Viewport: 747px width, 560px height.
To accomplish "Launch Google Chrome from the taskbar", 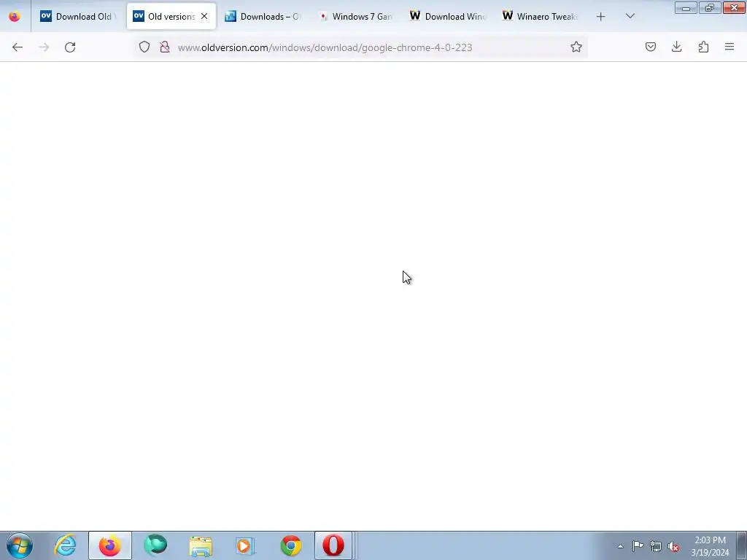I will [290, 545].
